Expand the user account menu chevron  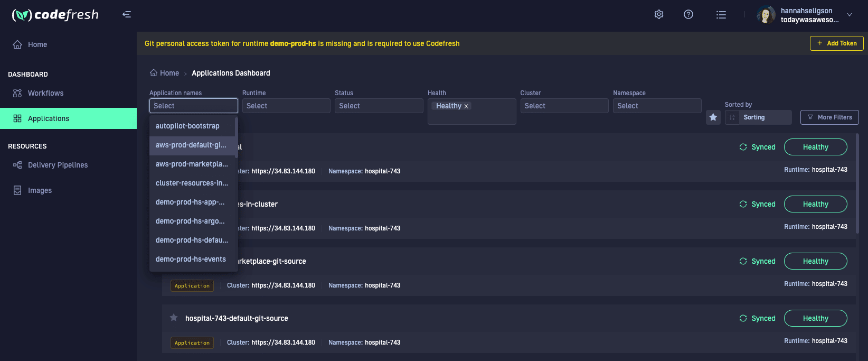[850, 15]
